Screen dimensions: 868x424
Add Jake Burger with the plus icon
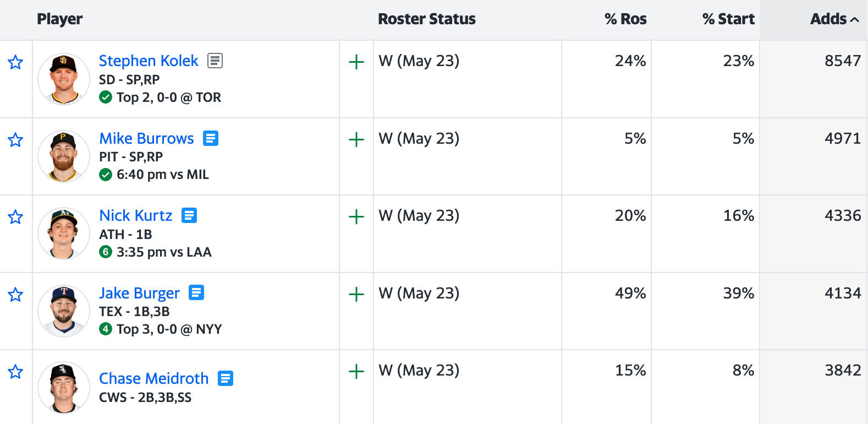click(x=356, y=295)
